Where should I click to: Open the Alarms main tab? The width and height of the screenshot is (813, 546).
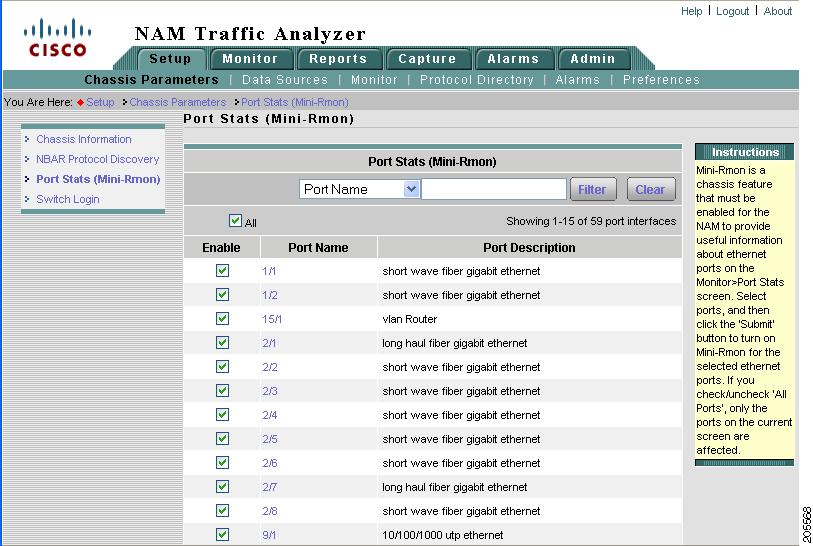tap(513, 59)
